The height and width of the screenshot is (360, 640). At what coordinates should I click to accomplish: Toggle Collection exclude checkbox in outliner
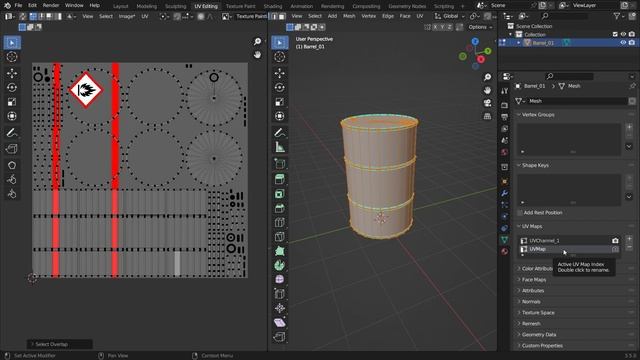pos(615,34)
